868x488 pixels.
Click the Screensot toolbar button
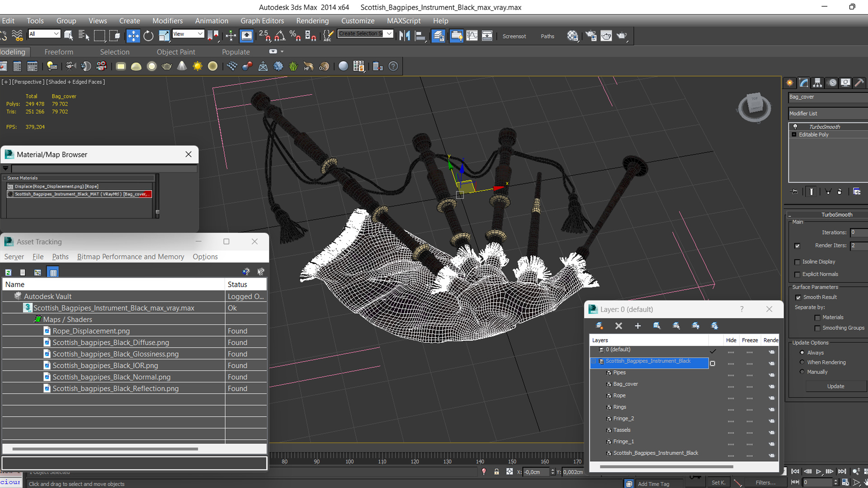(514, 36)
